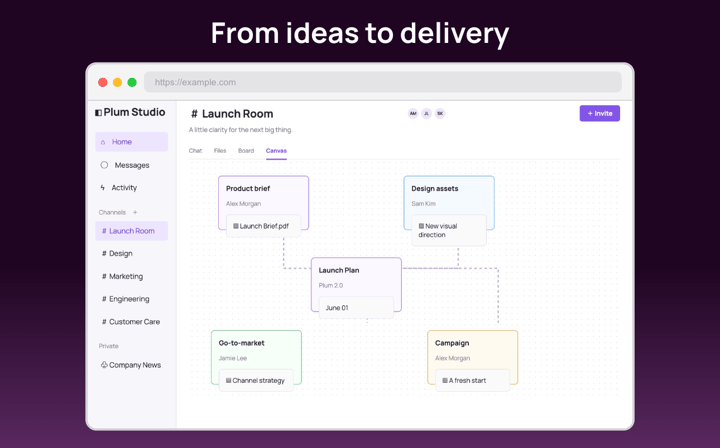
Task: Open Messages in the sidebar
Action: (131, 165)
